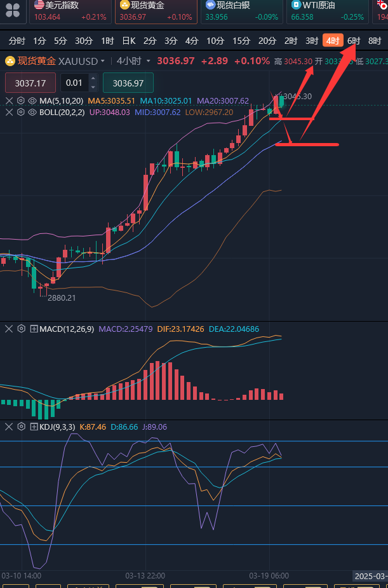
Task: Switch to the 1时 timeframe
Action: (107, 41)
